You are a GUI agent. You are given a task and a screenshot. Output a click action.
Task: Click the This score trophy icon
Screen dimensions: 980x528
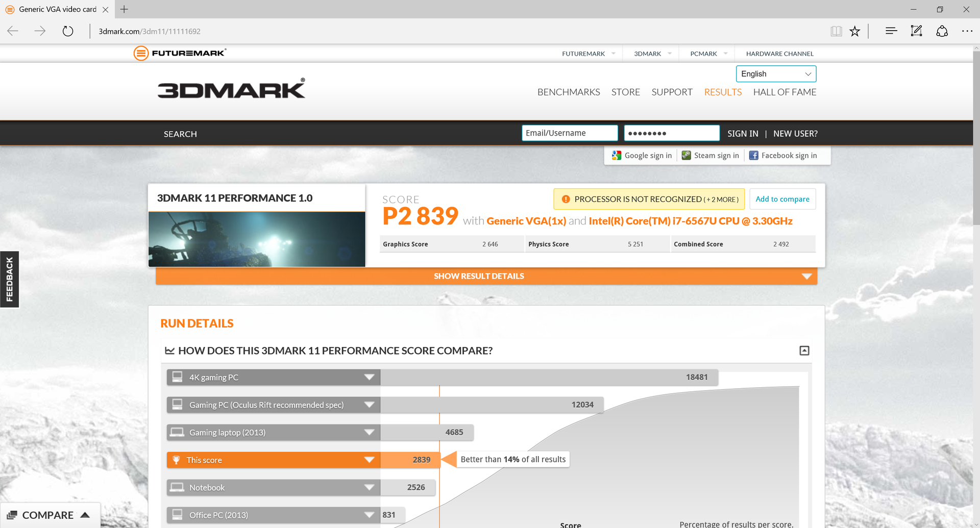point(176,460)
